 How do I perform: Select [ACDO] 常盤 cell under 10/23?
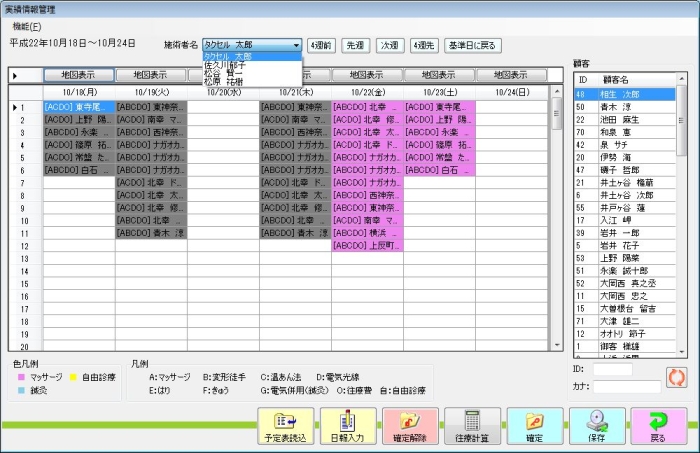[x=440, y=158]
